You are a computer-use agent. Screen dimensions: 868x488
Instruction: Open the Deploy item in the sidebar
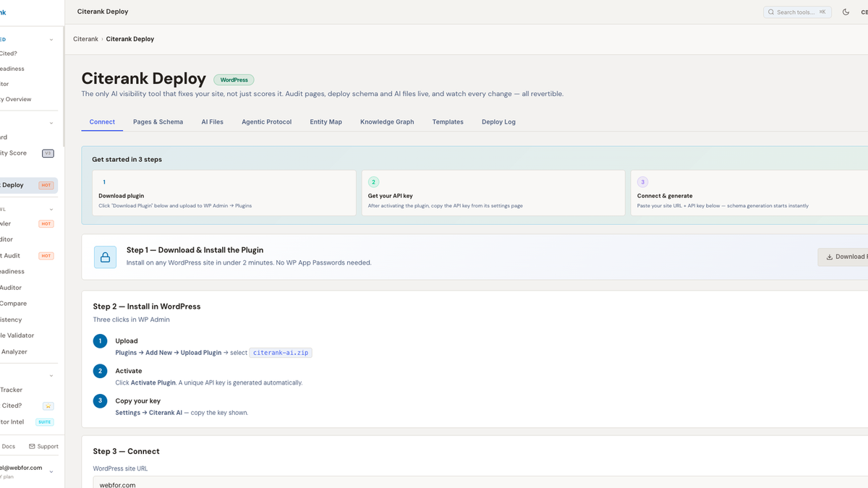click(x=29, y=185)
